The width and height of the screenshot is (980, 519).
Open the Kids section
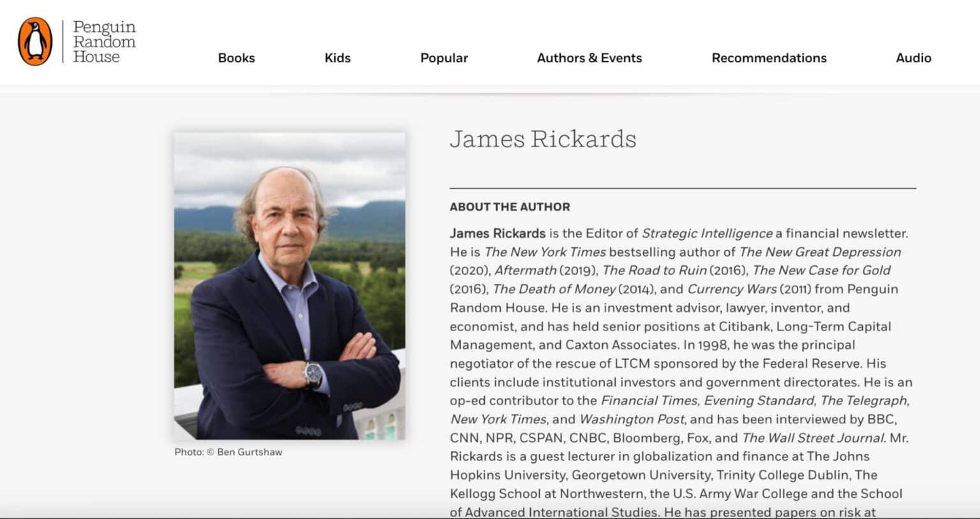(338, 58)
